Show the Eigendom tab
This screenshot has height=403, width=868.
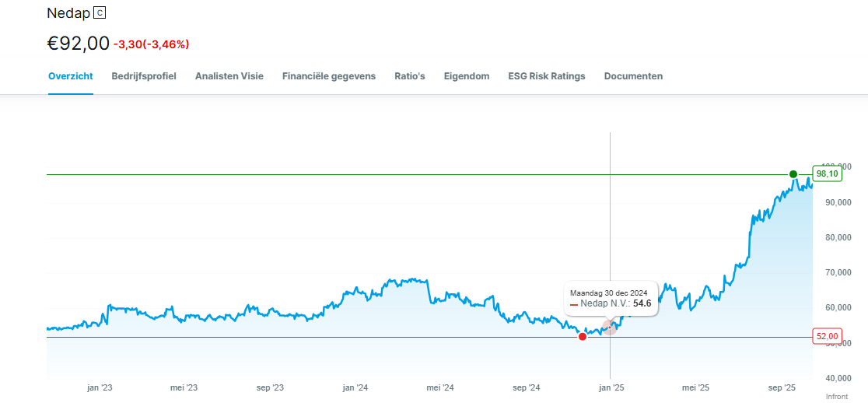467,76
